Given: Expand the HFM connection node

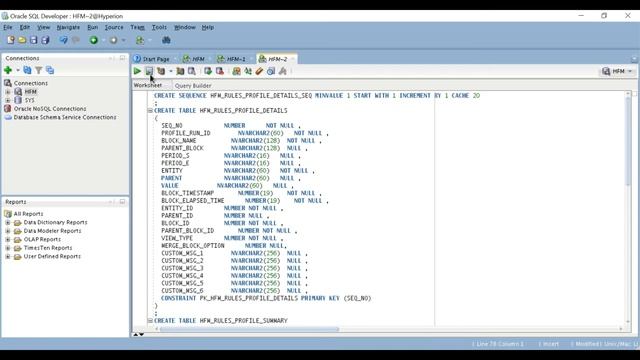Looking at the screenshot, I should pos(8,92).
